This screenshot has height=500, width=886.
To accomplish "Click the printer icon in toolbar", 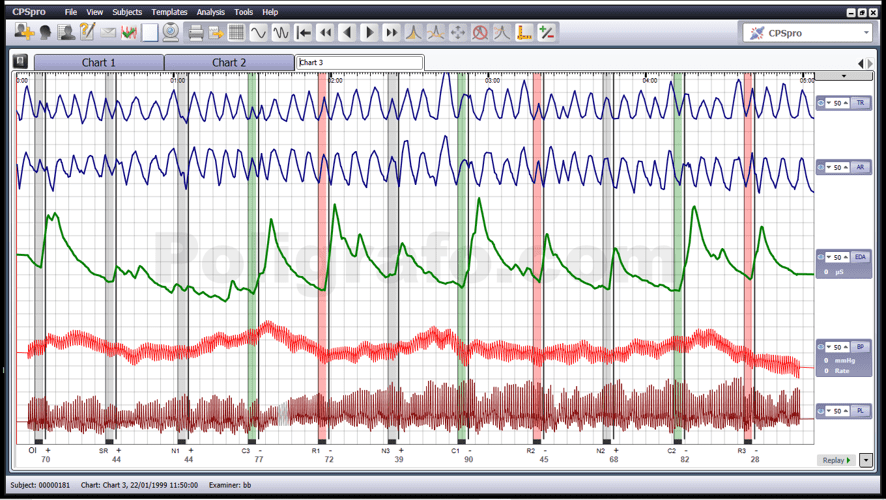I will [195, 33].
